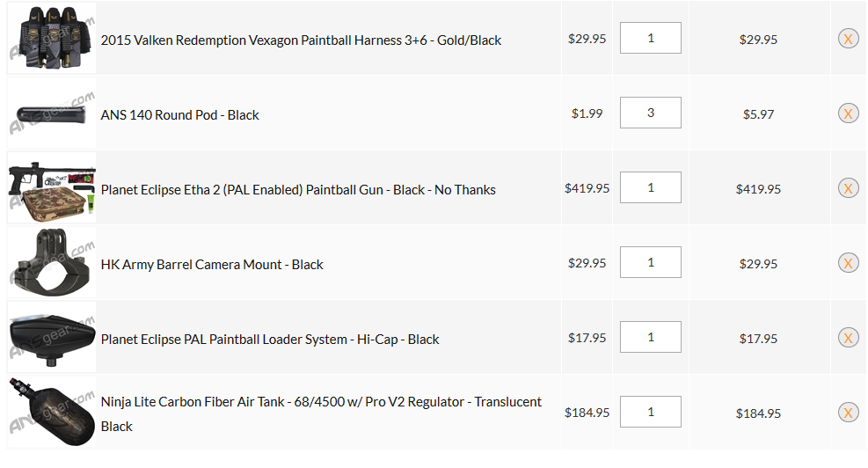Click the Valken harness quantity field
868x468 pixels.
pos(650,39)
